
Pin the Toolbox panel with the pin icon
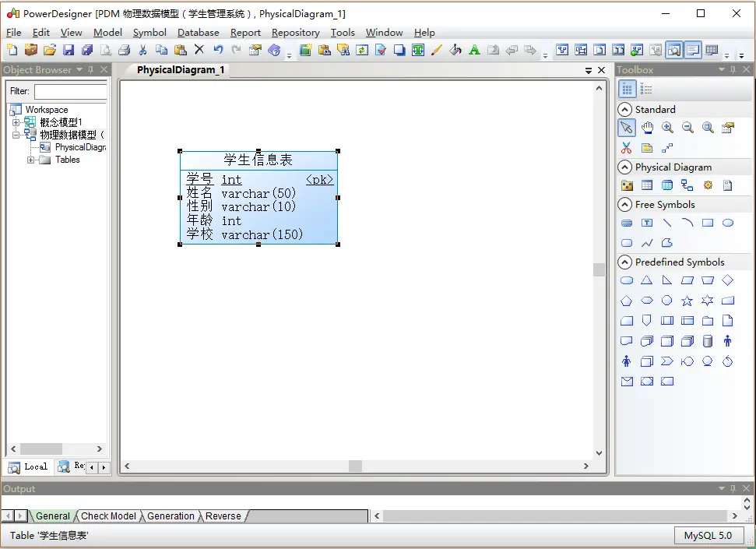click(732, 69)
